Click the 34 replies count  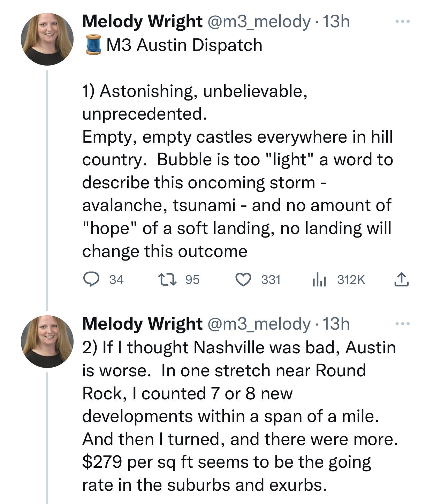click(x=116, y=280)
